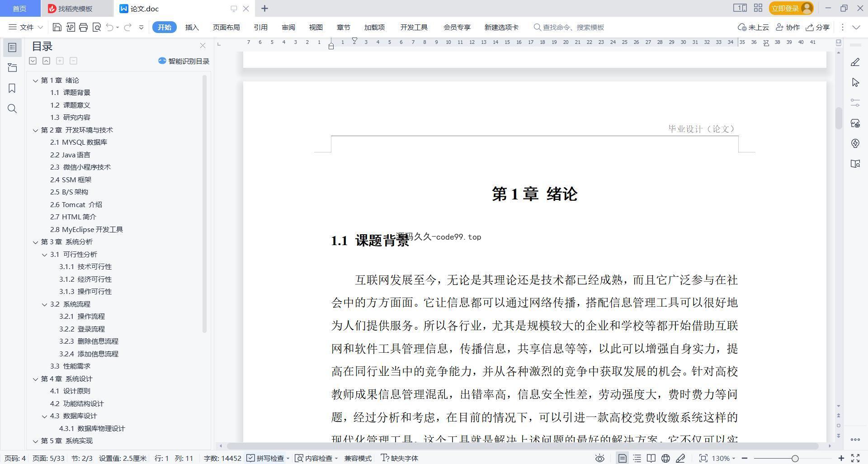Collapse 4.3 数据库设计 node
The image size is (868, 464).
[44, 416]
